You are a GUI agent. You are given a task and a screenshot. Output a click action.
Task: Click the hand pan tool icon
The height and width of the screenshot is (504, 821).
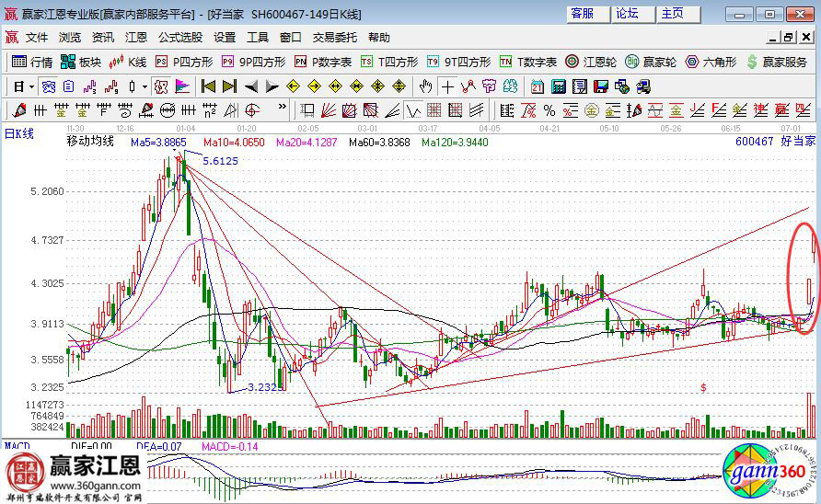click(425, 86)
